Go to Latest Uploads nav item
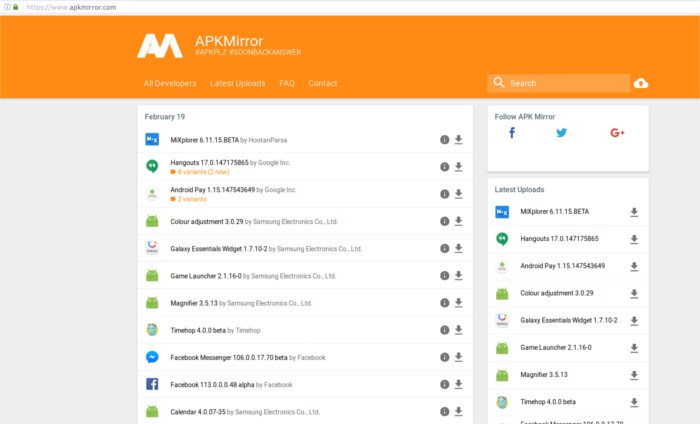Viewport: 700px width, 424px height. (238, 83)
